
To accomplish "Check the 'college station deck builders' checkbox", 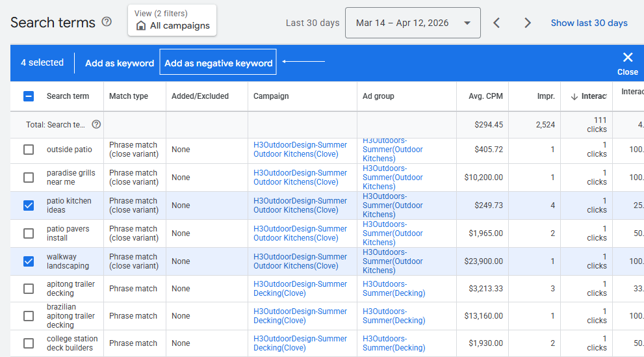I will point(29,343).
